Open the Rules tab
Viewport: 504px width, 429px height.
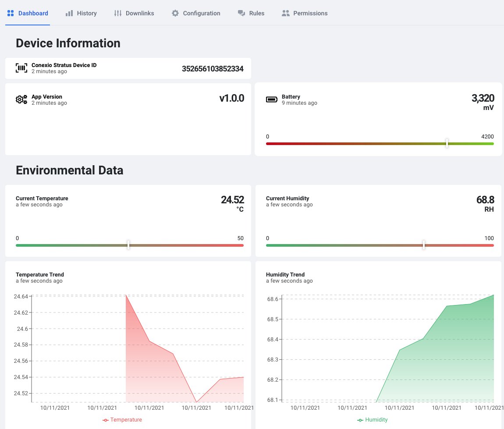[x=251, y=13]
